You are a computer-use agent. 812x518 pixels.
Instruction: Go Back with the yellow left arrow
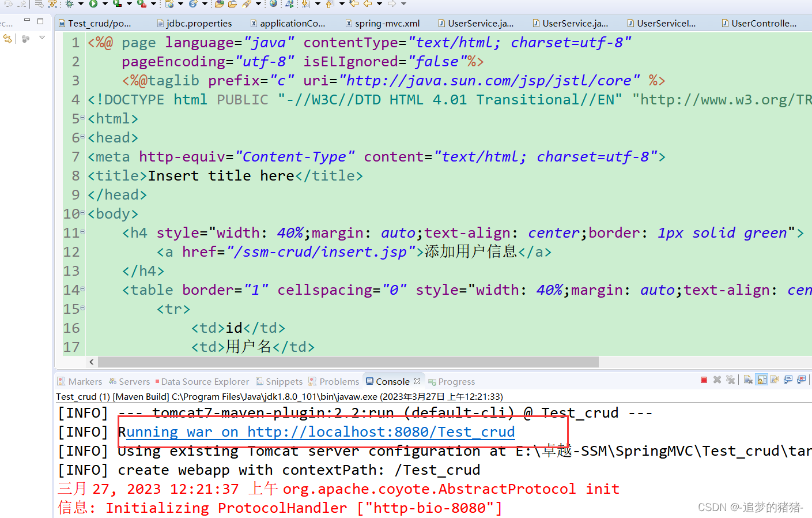point(367,3)
